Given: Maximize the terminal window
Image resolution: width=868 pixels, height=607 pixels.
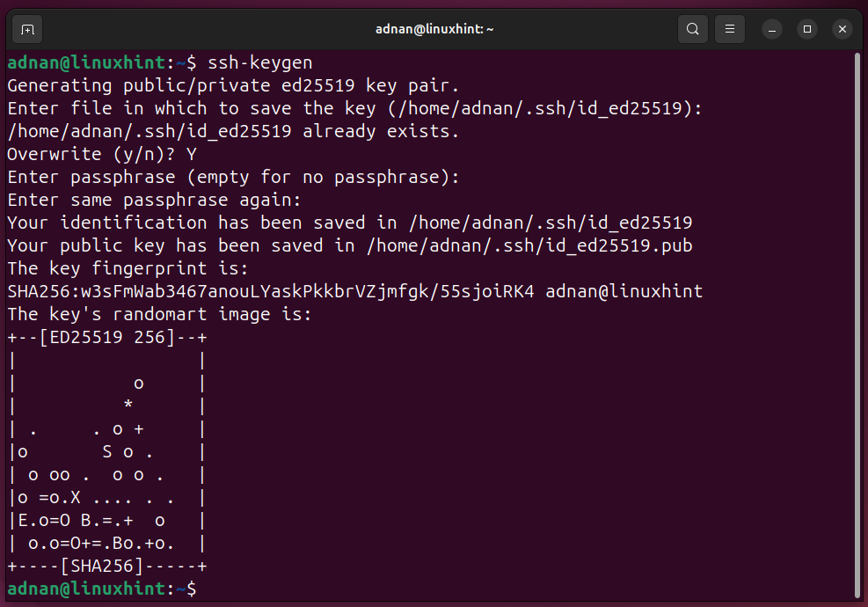Looking at the screenshot, I should pyautogui.click(x=806, y=28).
